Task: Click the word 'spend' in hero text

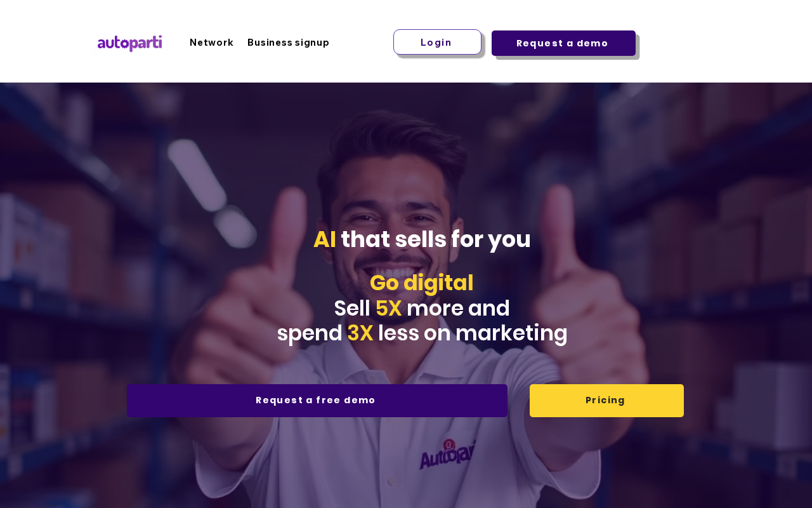Action: click(x=310, y=334)
